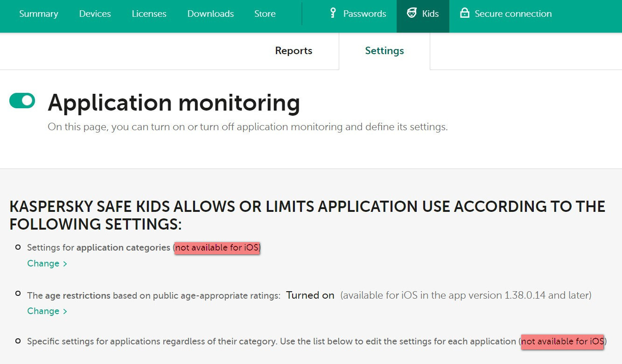
Task: Click the "Application monitoring" page heading
Action: 174,103
